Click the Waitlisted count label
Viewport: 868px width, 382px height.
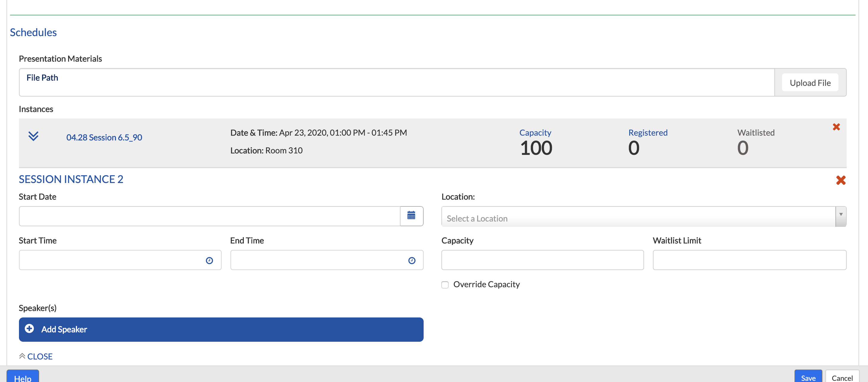point(755,133)
